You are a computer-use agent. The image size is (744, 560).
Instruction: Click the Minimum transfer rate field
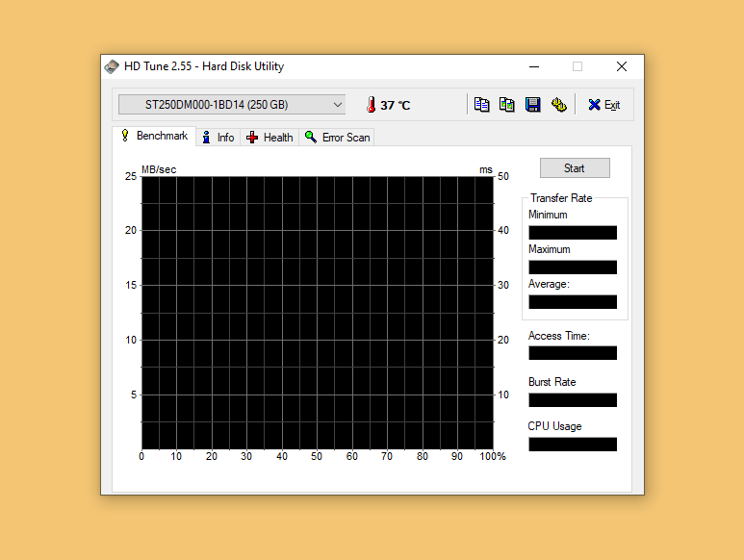[x=573, y=232]
